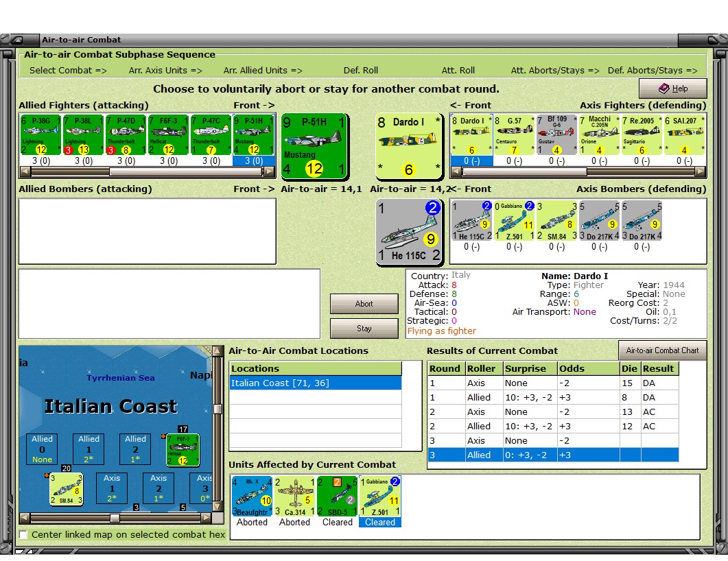Select the SAI.207 fighter counter
The image size is (728, 561).
(x=684, y=135)
